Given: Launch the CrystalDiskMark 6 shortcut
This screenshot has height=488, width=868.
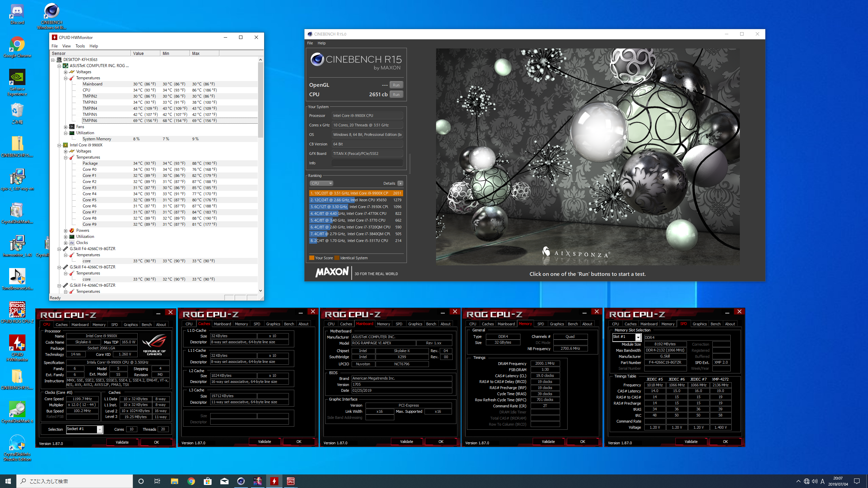Looking at the screenshot, I should click(x=17, y=412).
